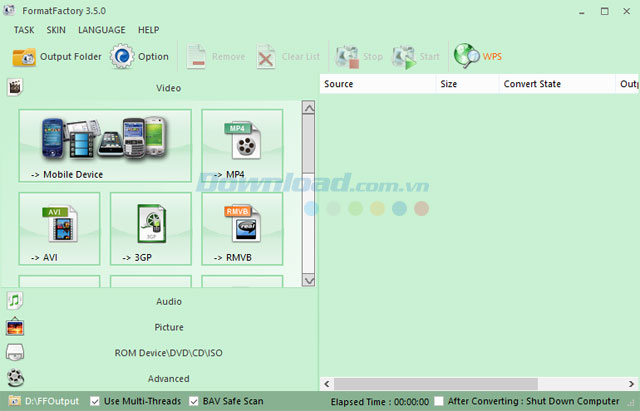640x411 pixels.
Task: Choose the Mobile Device conversion tile
Action: (x=105, y=145)
